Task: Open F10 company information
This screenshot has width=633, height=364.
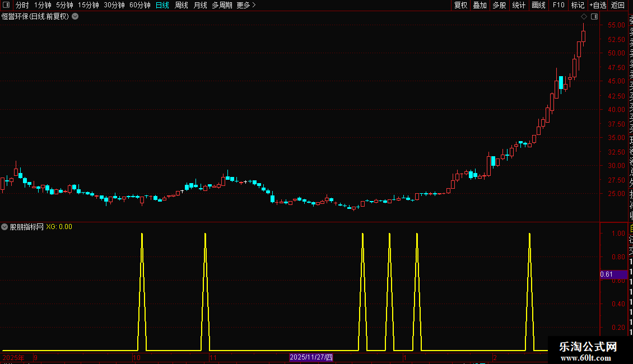Action: (x=558, y=5)
